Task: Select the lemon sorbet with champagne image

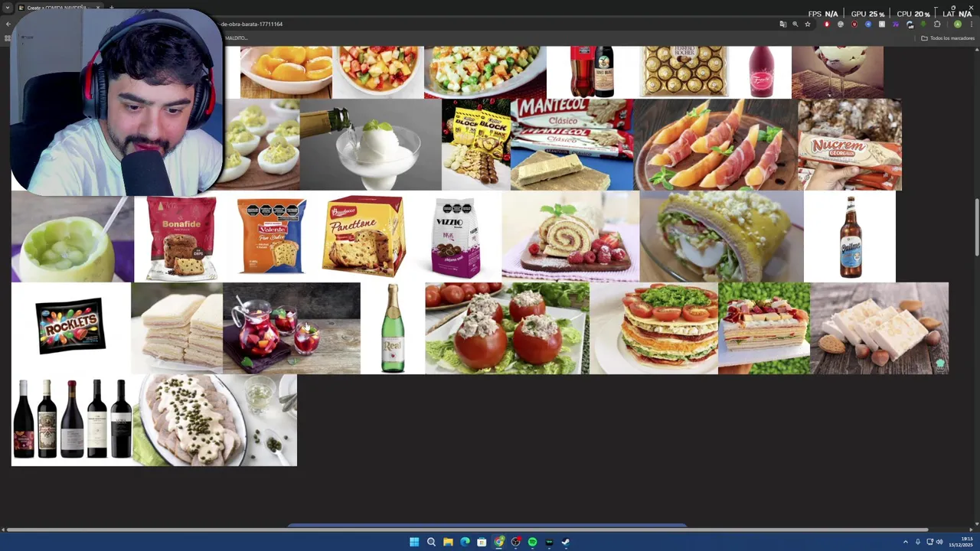Action: click(371, 145)
